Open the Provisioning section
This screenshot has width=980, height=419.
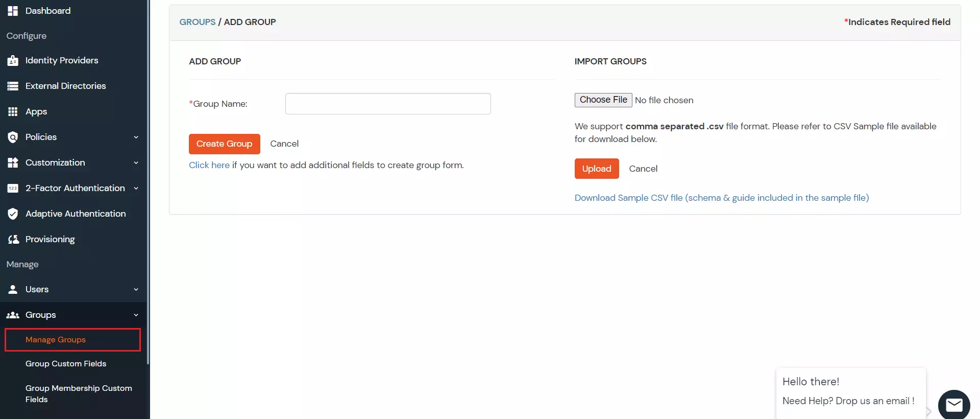pos(50,239)
